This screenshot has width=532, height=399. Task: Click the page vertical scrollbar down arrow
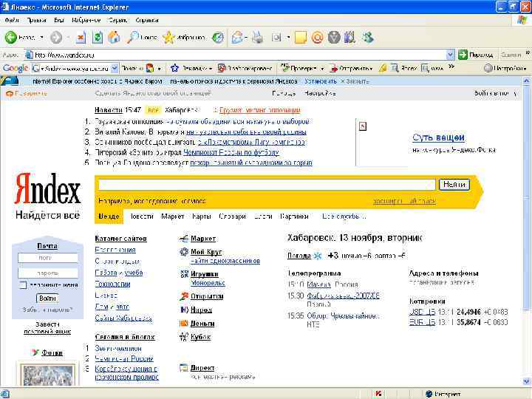tap(526, 381)
